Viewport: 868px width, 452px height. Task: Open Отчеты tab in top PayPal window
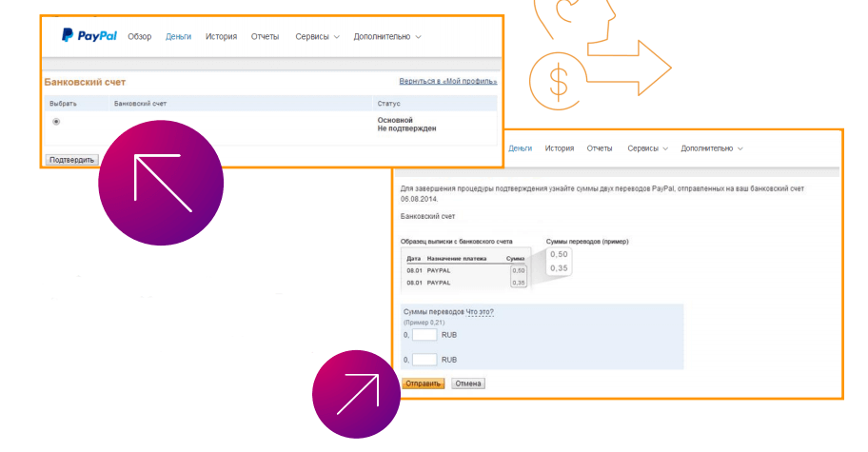pyautogui.click(x=265, y=36)
